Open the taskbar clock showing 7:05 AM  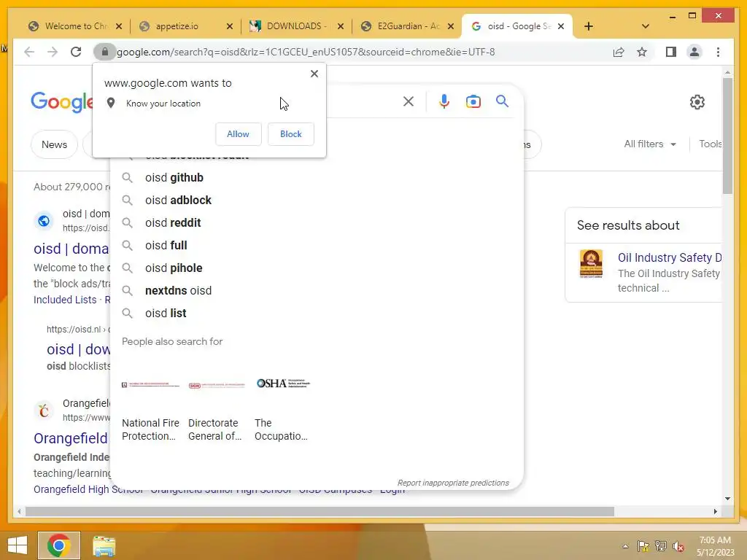click(715, 546)
